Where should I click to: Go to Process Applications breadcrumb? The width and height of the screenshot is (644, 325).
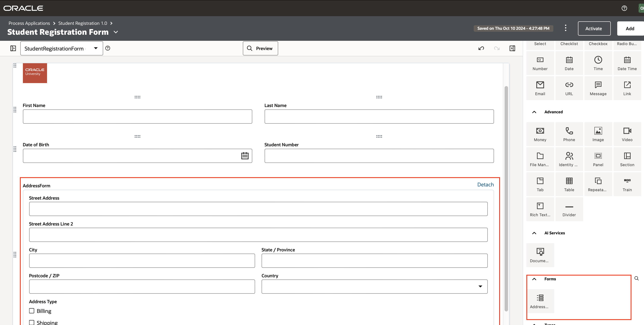click(x=29, y=23)
